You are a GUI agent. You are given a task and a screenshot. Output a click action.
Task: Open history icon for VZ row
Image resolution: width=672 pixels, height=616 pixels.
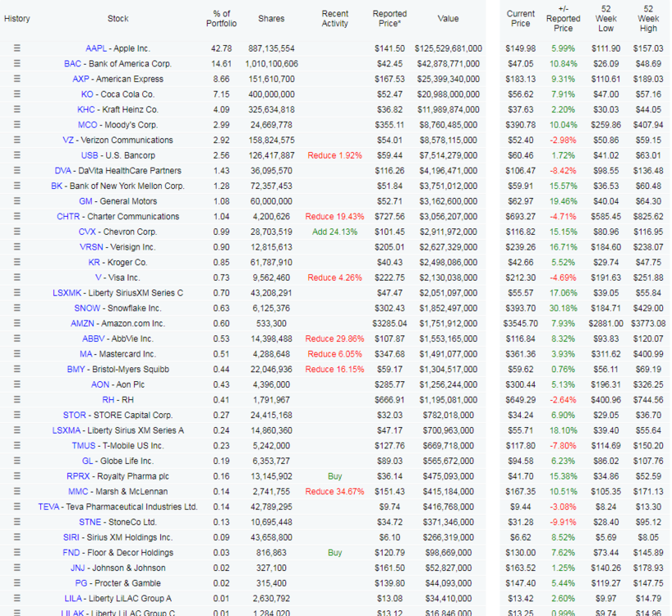17,140
